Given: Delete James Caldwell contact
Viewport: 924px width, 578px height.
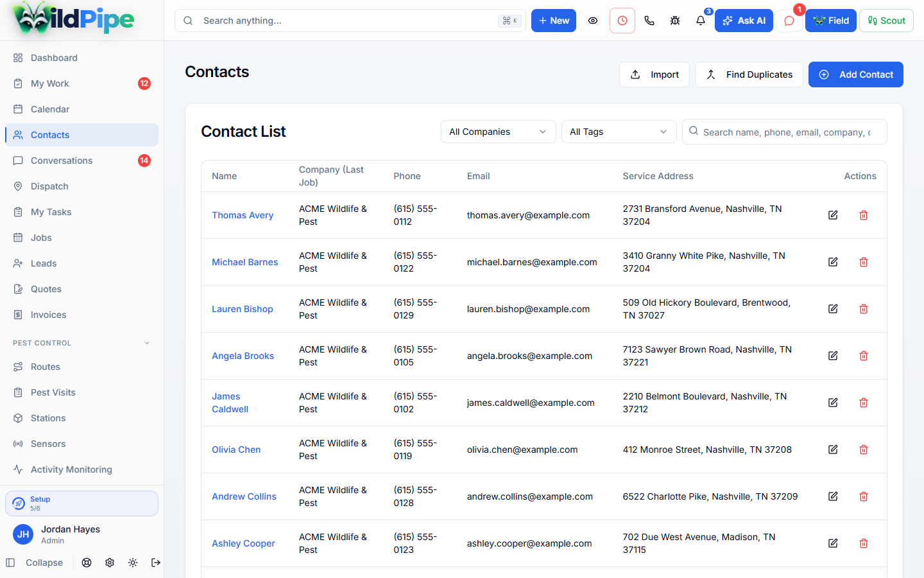Looking at the screenshot, I should 864,403.
